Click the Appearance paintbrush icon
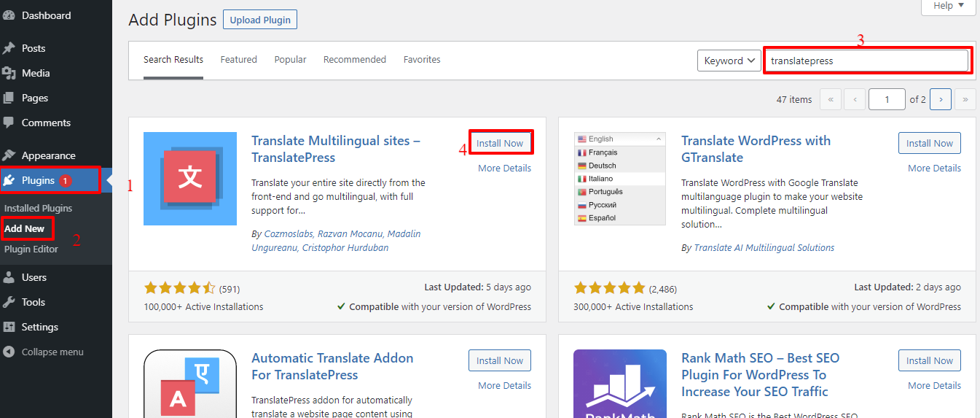Screen dimensions: 980x418 pos(9,155)
